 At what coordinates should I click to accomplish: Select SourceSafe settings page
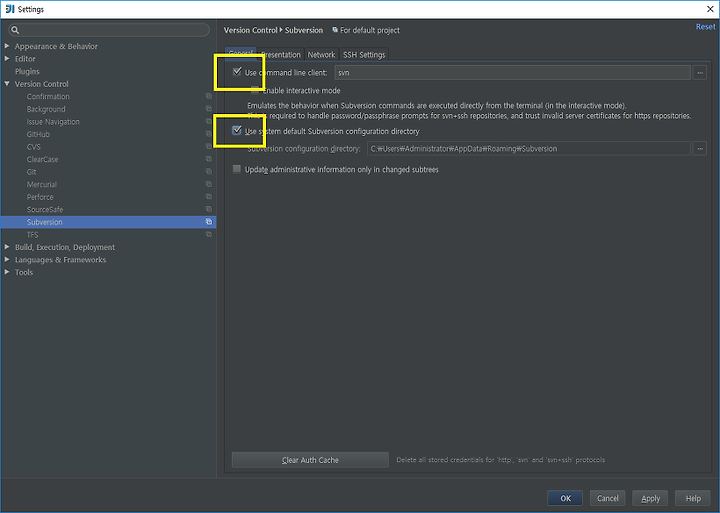click(x=45, y=209)
